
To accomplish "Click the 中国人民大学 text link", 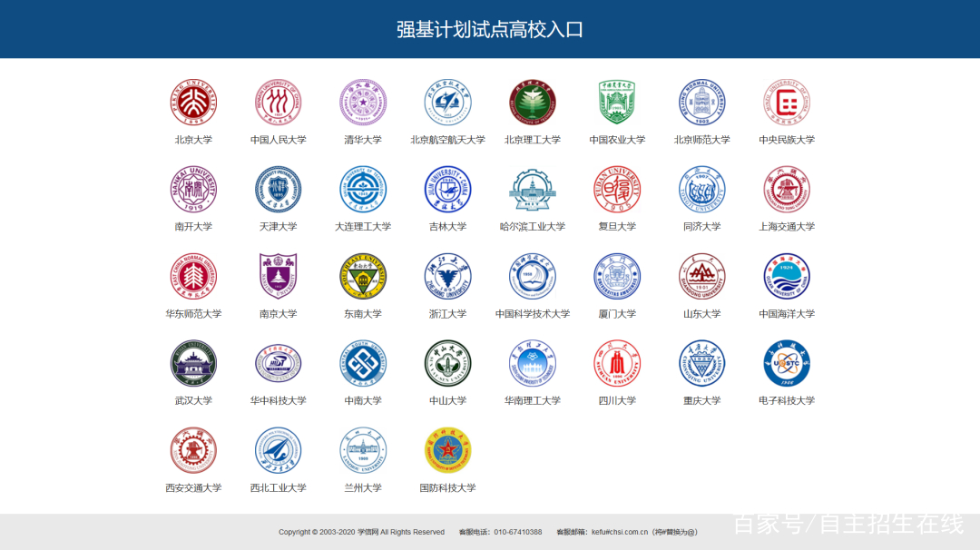I will 279,140.
